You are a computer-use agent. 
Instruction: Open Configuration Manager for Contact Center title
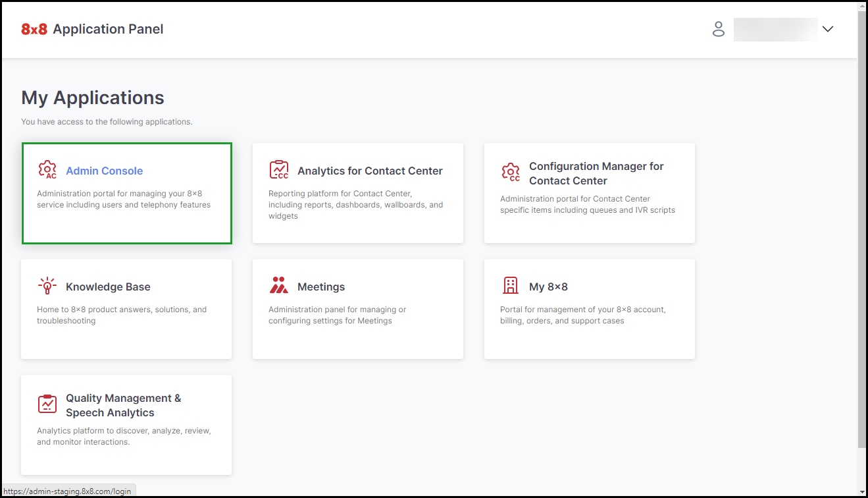[x=596, y=173]
